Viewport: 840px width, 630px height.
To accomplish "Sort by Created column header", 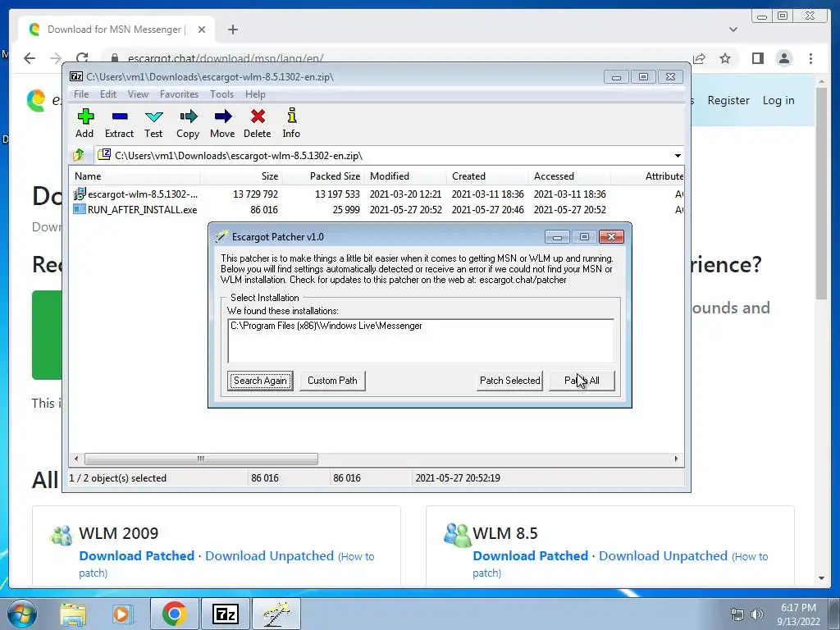I will tap(487, 176).
